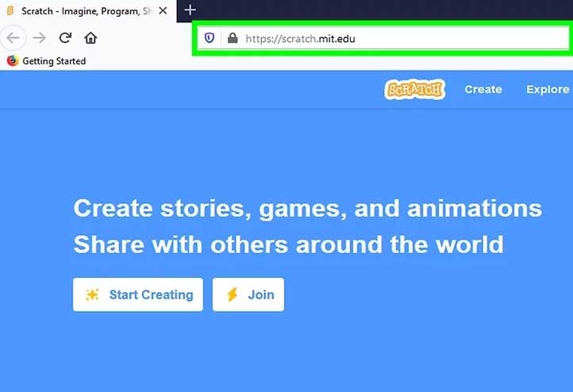Close the Scratch browser tab

(x=163, y=11)
